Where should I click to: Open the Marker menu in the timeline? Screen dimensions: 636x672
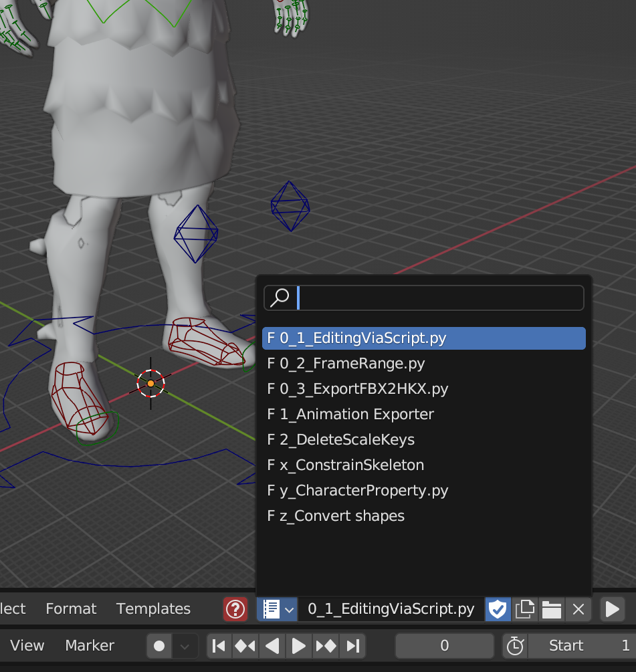pyautogui.click(x=89, y=646)
